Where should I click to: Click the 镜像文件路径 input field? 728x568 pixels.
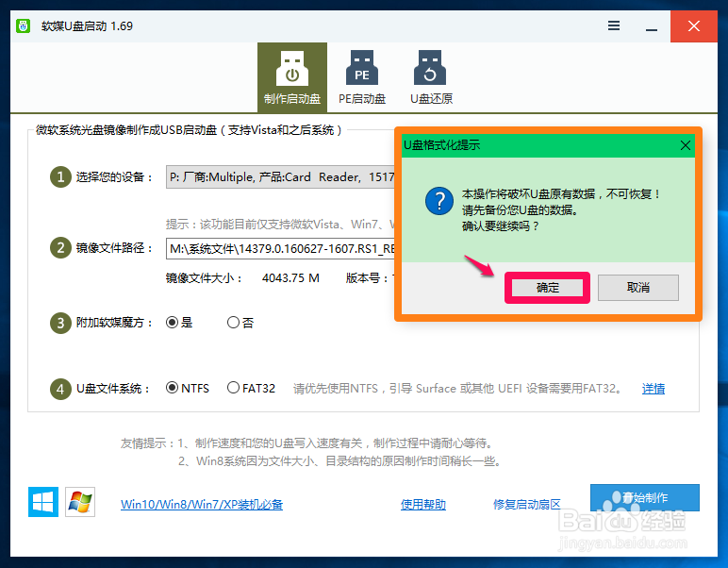[x=280, y=249]
